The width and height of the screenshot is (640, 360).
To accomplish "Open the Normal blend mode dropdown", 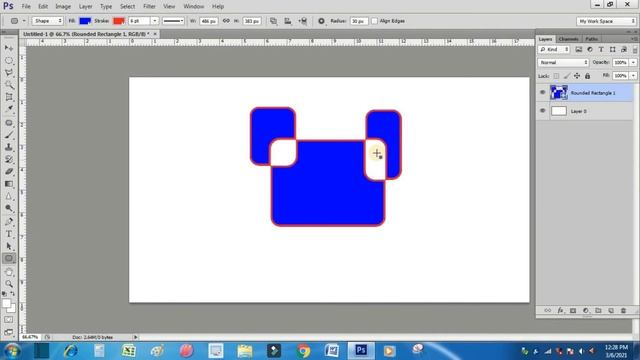I will coord(563,62).
